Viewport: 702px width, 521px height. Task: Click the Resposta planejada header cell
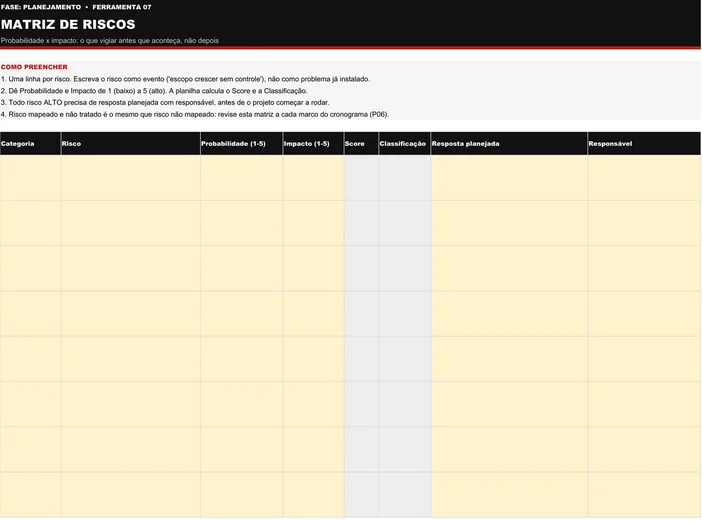coord(509,144)
